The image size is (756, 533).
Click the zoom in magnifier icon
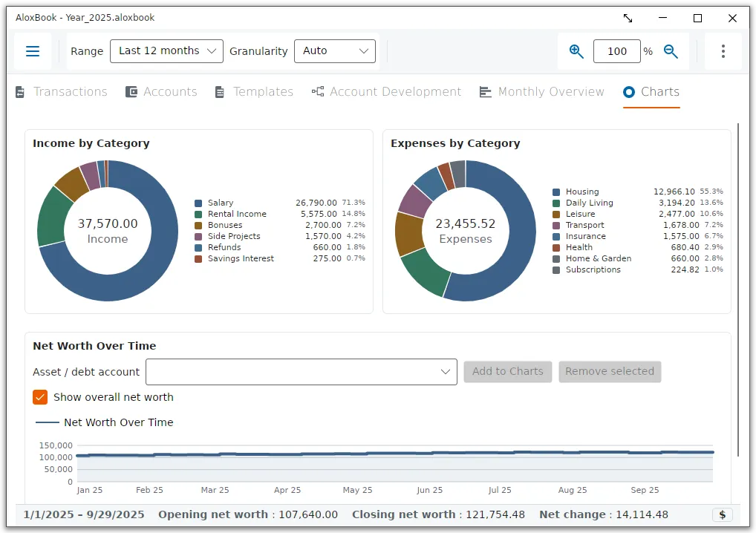pyautogui.click(x=576, y=51)
